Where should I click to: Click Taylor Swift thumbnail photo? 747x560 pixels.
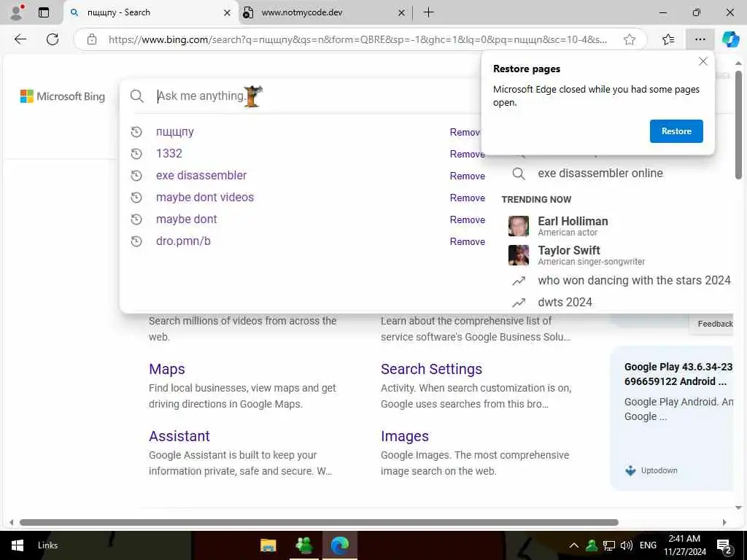519,254
